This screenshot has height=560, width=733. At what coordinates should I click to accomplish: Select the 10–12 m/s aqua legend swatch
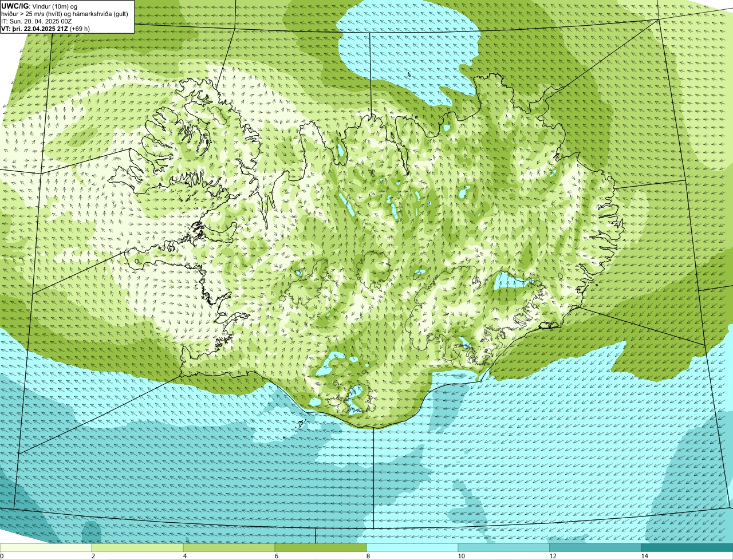click(504, 547)
